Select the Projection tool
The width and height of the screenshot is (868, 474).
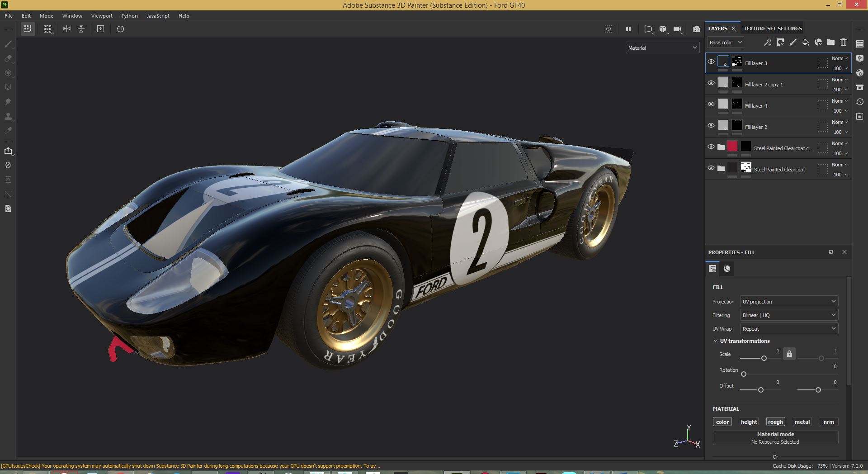pyautogui.click(x=8, y=73)
